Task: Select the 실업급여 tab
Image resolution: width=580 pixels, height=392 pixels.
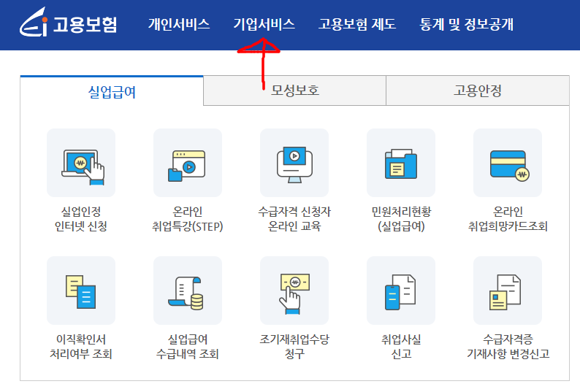Action: 112,91
